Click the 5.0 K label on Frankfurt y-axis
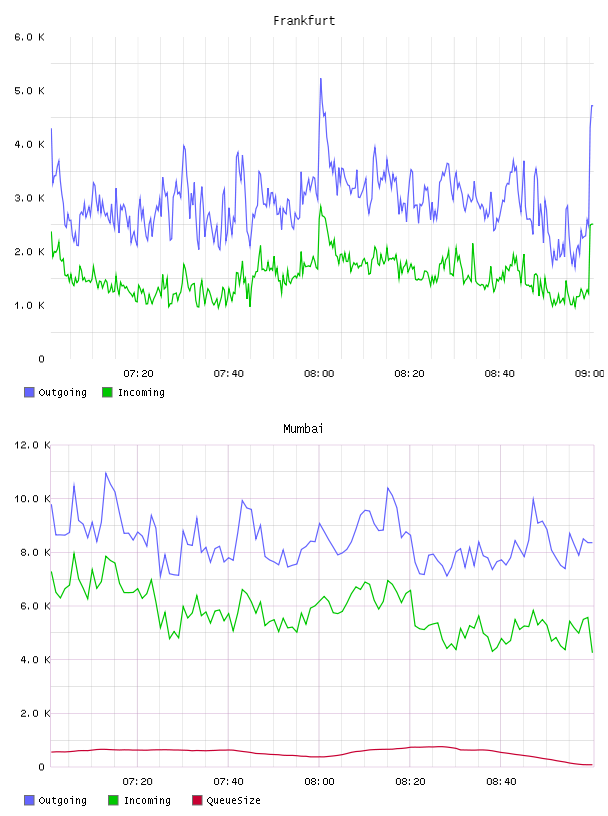Viewport: 608px width, 816px height. pos(29,91)
